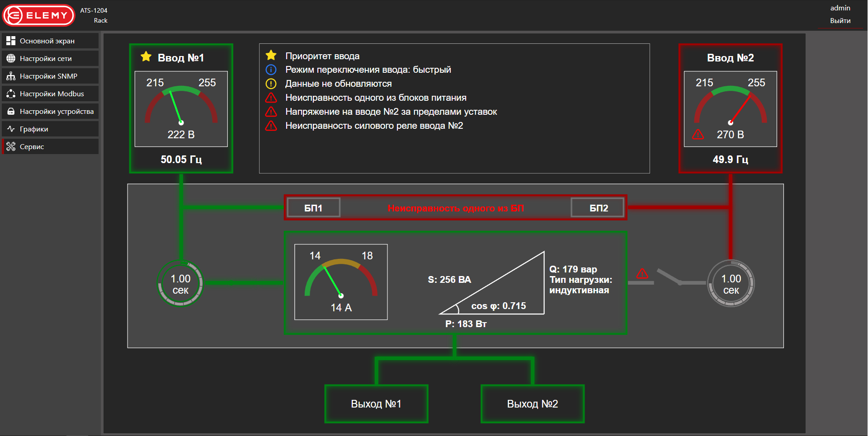Click the БП2 power supply block
Image resolution: width=868 pixels, height=436 pixels.
click(599, 208)
